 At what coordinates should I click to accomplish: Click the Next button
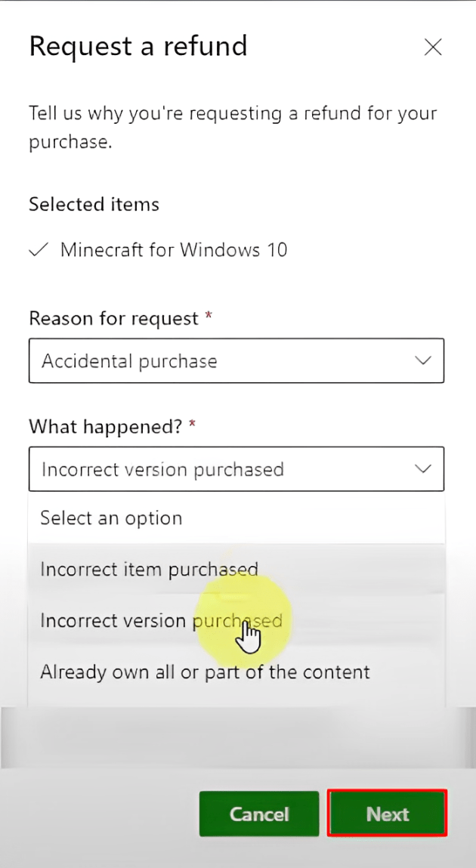(387, 814)
